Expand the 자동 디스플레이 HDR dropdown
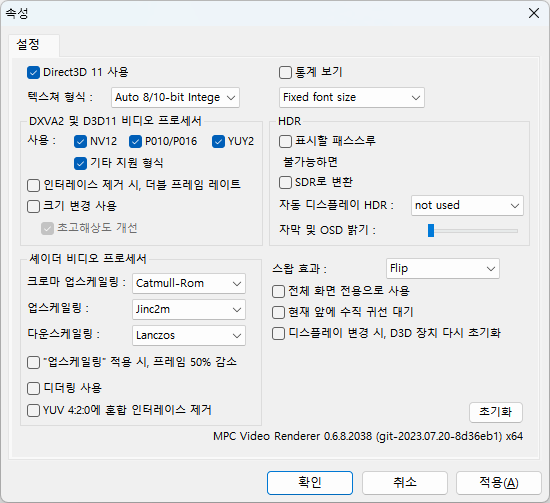 tap(467, 206)
